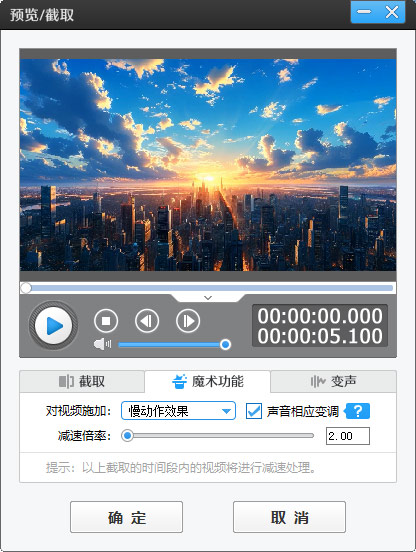This screenshot has height=552, width=416.
Task: Click the blue question mark help icon
Action: tap(357, 411)
